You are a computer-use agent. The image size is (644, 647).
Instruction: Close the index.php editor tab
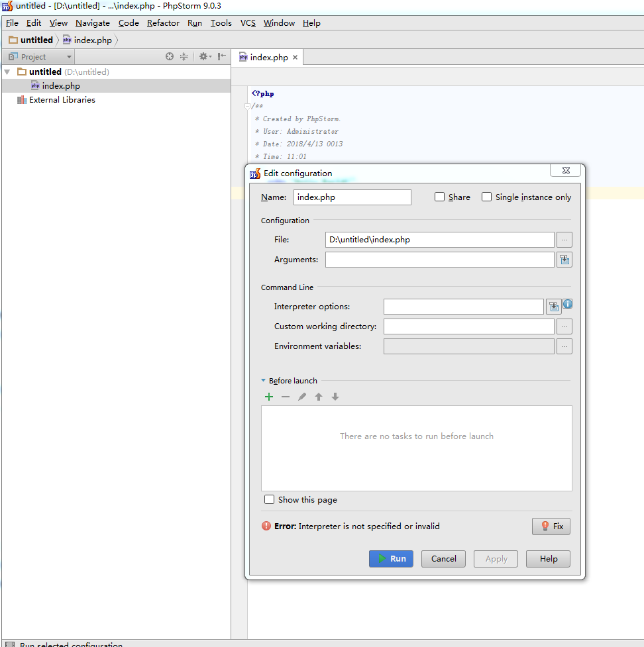point(295,58)
